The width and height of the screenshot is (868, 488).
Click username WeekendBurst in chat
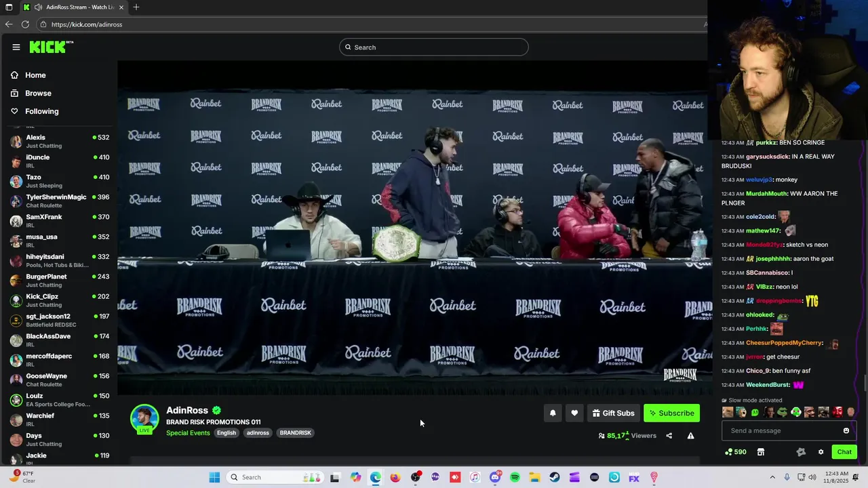click(x=768, y=385)
